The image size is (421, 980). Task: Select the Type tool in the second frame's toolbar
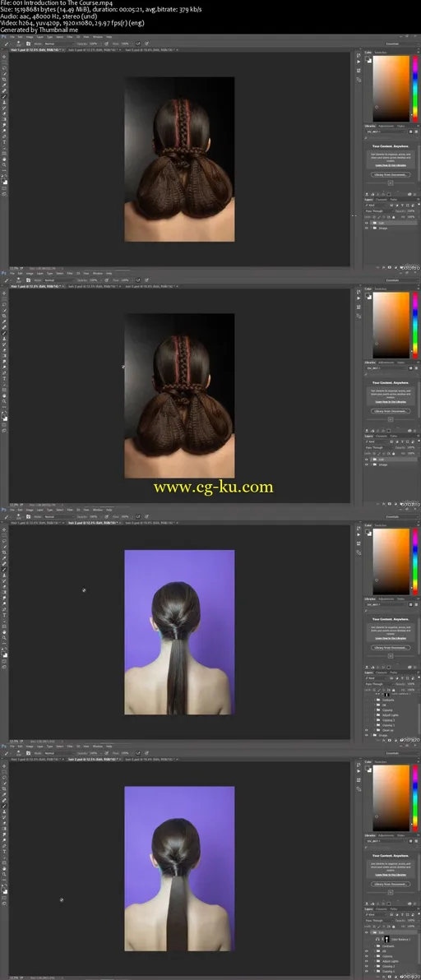tap(4, 378)
